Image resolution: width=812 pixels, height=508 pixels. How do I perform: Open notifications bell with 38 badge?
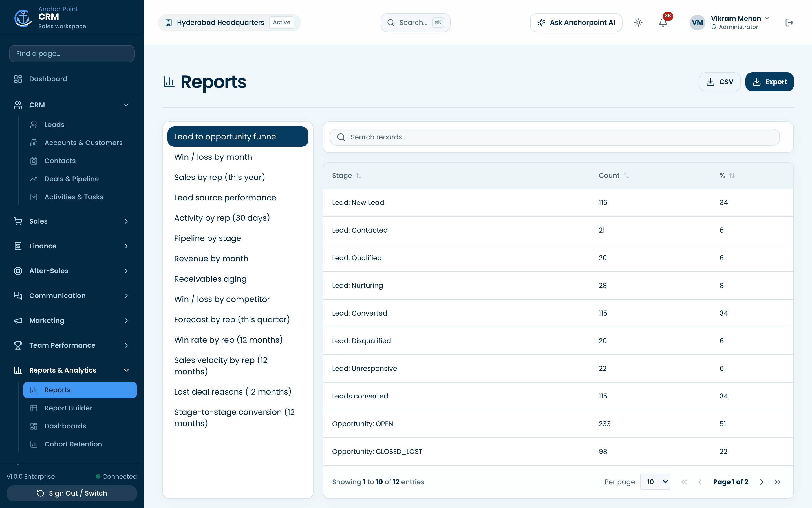pos(663,23)
